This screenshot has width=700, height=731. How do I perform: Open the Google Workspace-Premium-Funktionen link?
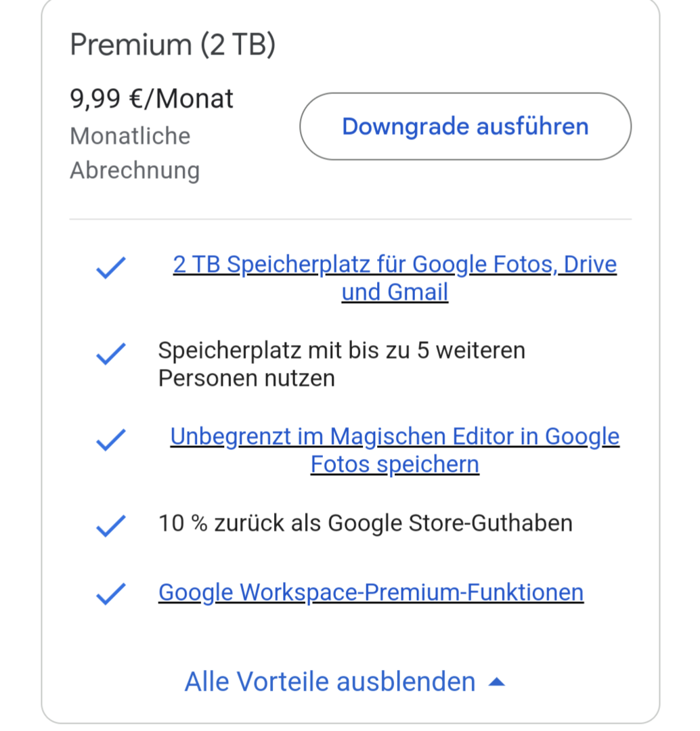click(x=370, y=592)
